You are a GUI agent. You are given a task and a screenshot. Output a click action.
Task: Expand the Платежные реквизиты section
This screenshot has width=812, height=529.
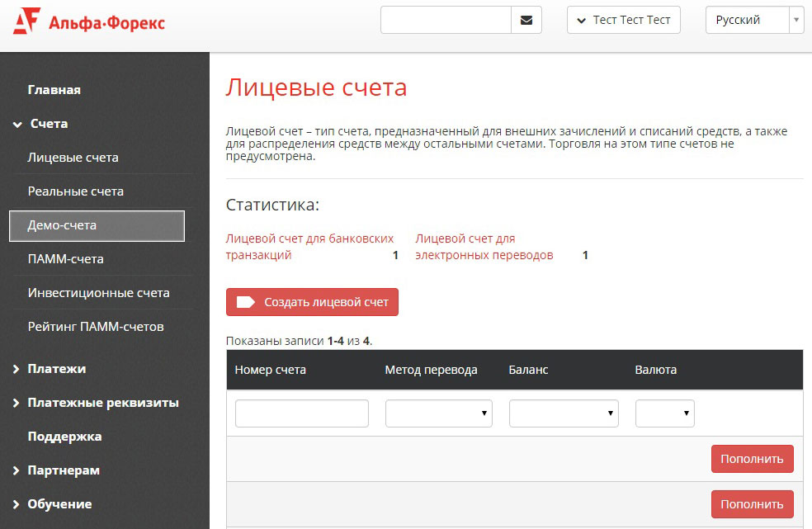(102, 403)
